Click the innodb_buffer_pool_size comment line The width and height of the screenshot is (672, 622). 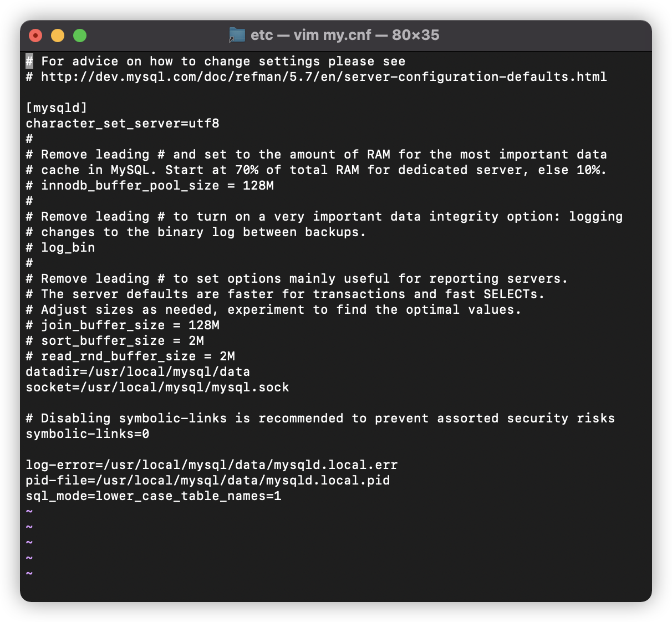[x=150, y=185]
